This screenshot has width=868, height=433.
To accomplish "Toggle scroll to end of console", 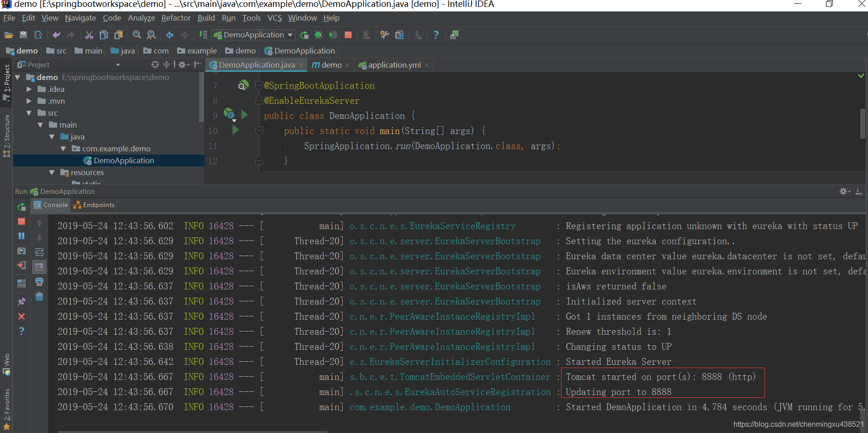I will click(x=39, y=267).
